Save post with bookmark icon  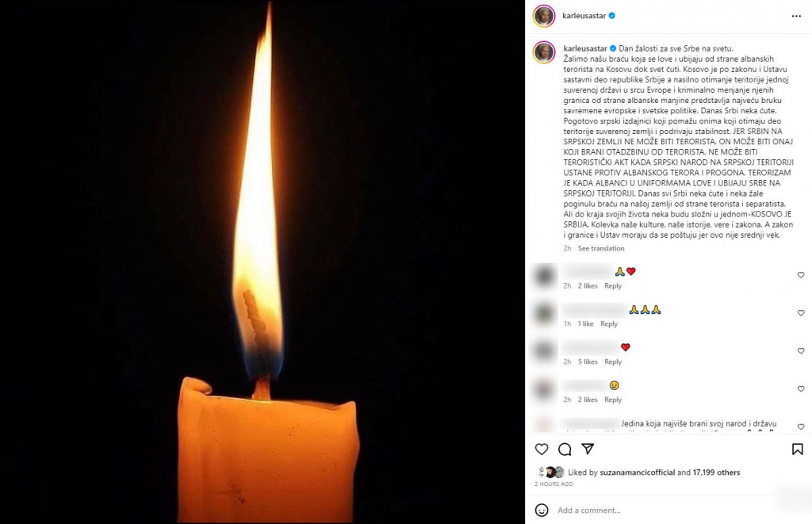click(798, 449)
